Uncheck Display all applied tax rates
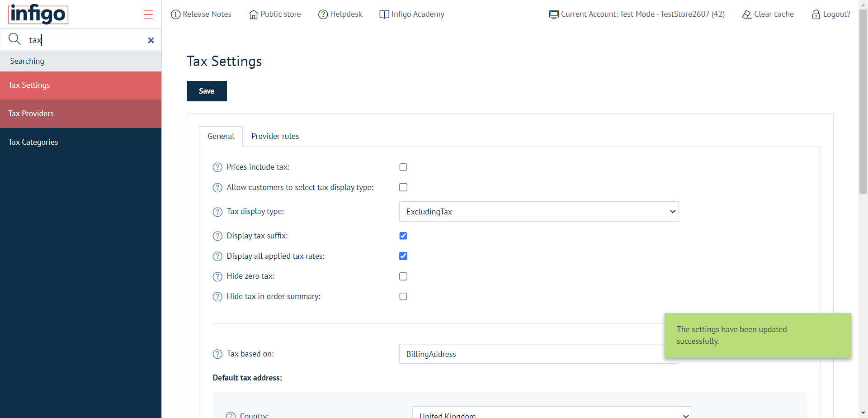 coord(403,256)
